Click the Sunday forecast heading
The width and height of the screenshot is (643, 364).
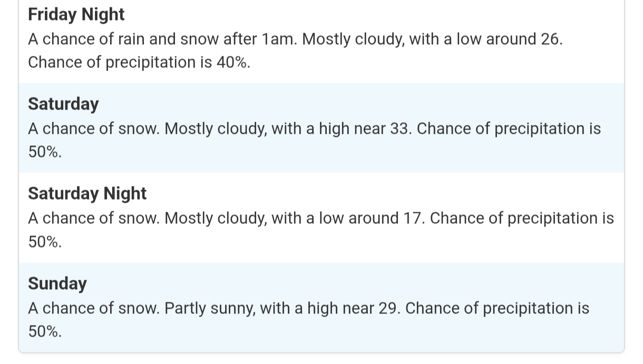click(57, 283)
